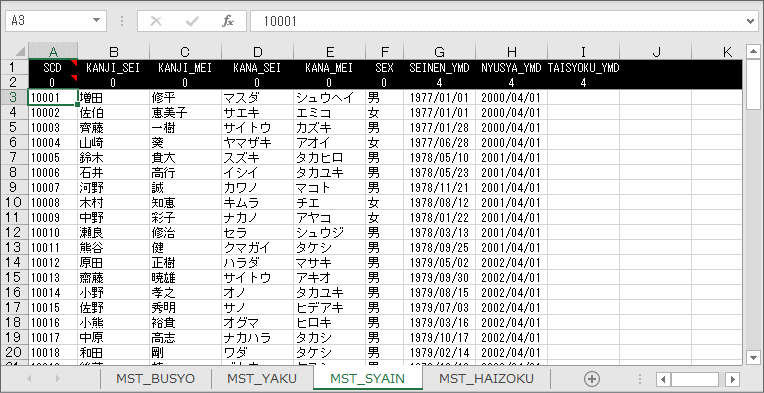Select column C header
Image resolution: width=764 pixels, height=393 pixels.
[185, 52]
